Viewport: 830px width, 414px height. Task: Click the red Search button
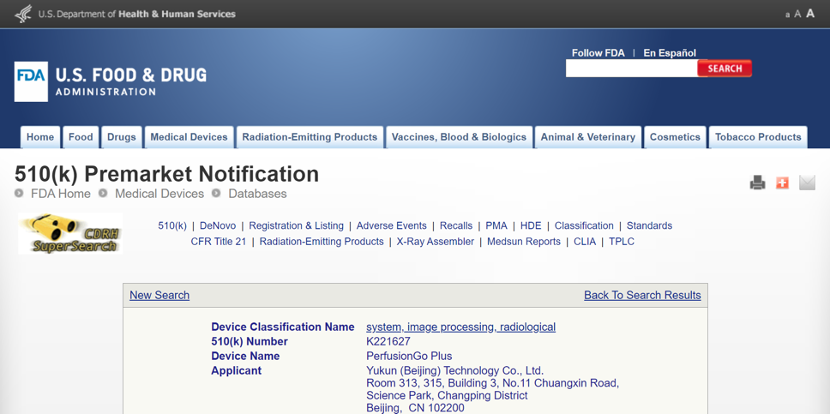pyautogui.click(x=725, y=69)
